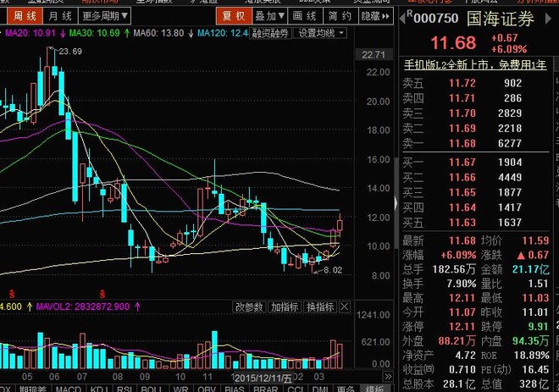Select the OBV indicator tab
The height and width of the screenshot is (392, 559).
[207, 389]
